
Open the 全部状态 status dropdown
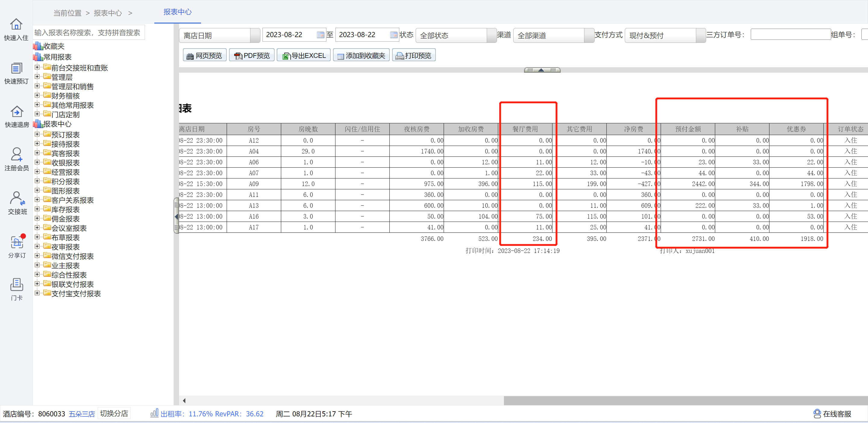456,35
